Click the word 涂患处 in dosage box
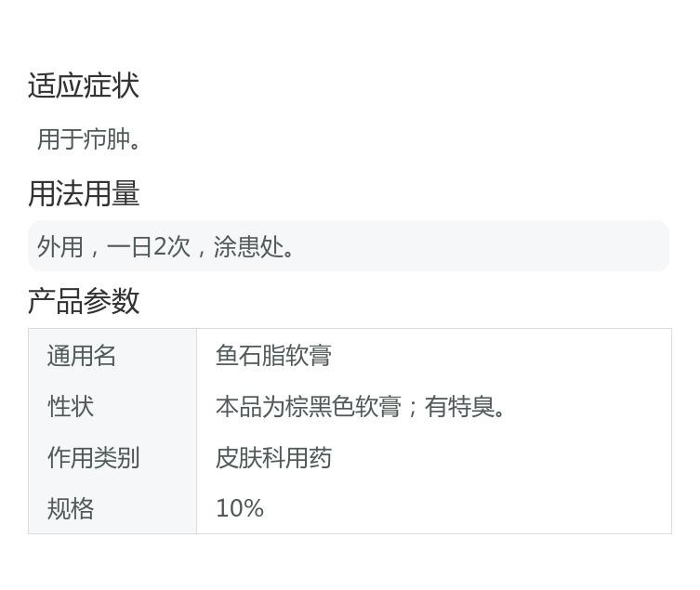The height and width of the screenshot is (590, 700). [x=248, y=246]
